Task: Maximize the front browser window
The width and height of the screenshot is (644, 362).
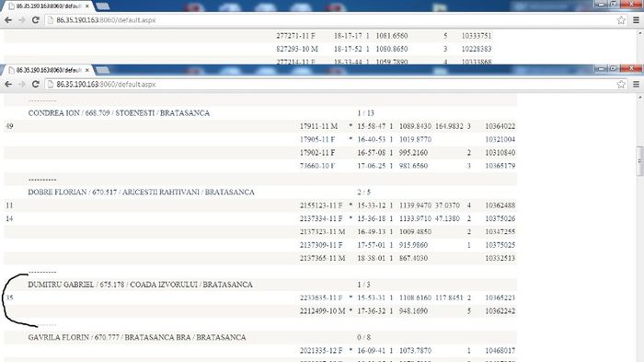Action: (614, 68)
